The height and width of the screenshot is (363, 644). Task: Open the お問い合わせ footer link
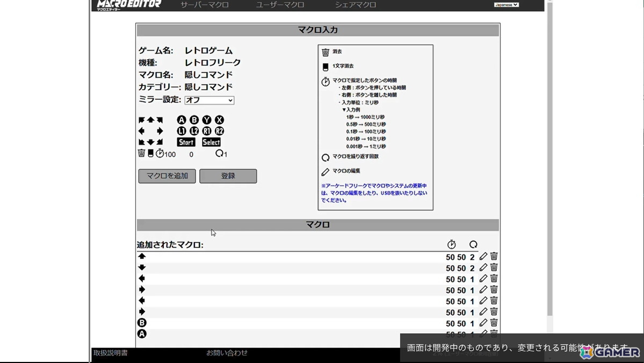click(227, 353)
